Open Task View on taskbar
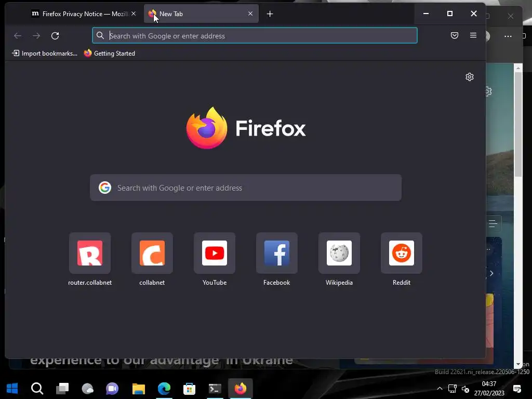532x399 pixels. coord(62,388)
